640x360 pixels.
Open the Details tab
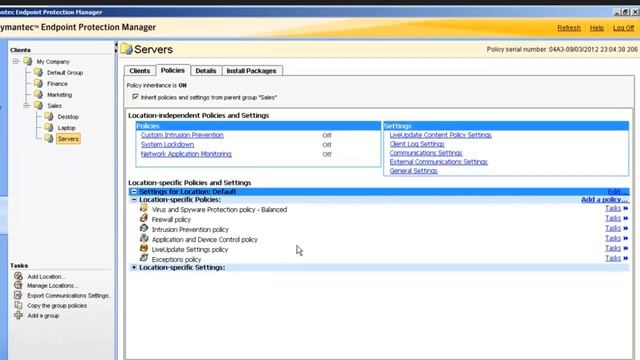206,71
